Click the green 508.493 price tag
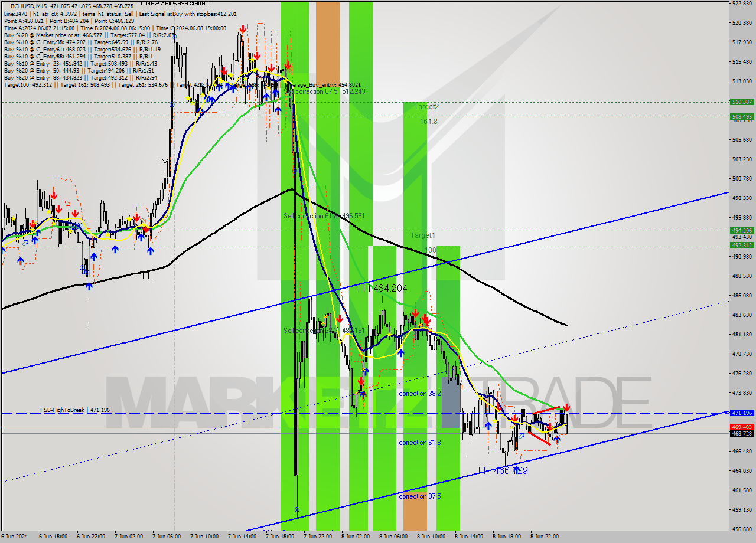756x543 pixels. tap(742, 117)
